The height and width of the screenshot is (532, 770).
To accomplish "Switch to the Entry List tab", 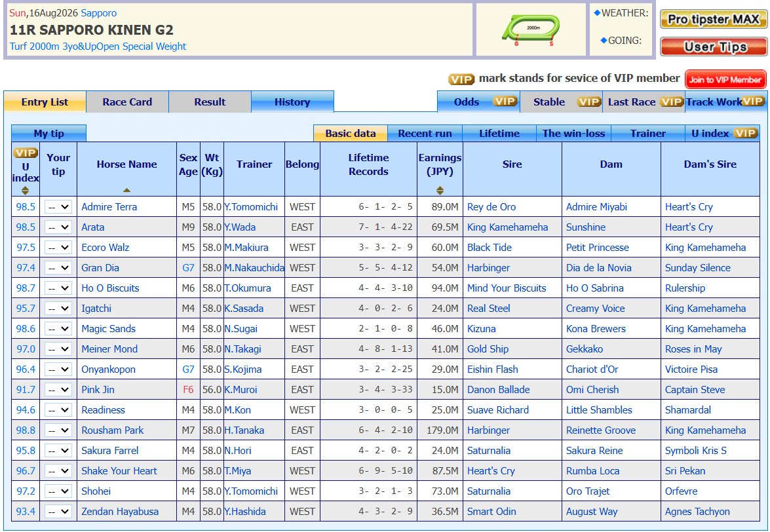I will pyautogui.click(x=45, y=102).
